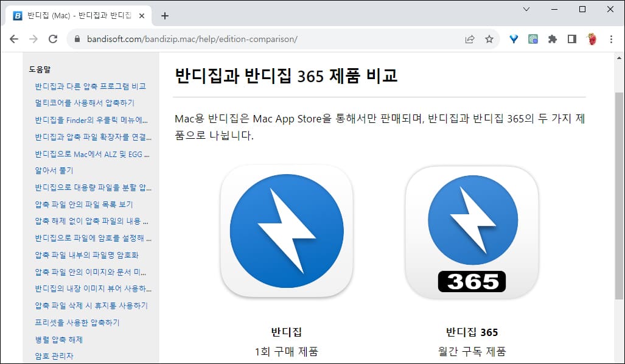
Task: Click the Bandizip lightning bolt app icon
Action: (287, 231)
